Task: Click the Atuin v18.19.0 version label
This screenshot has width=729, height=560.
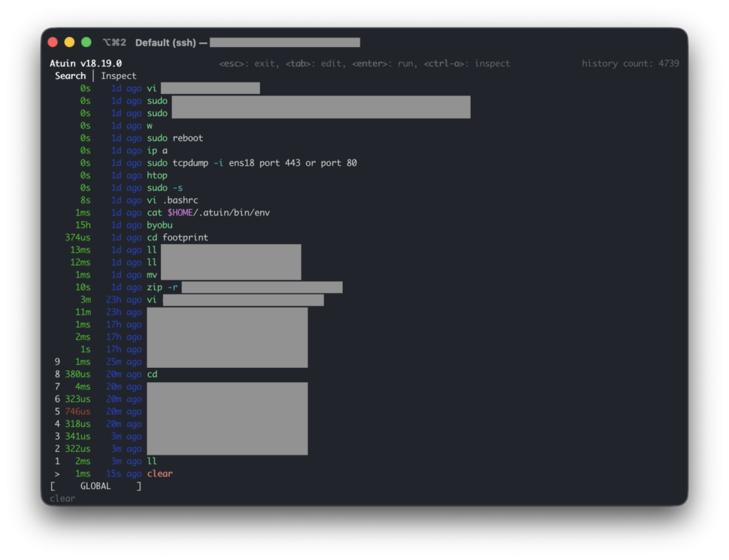Action: 85,63
